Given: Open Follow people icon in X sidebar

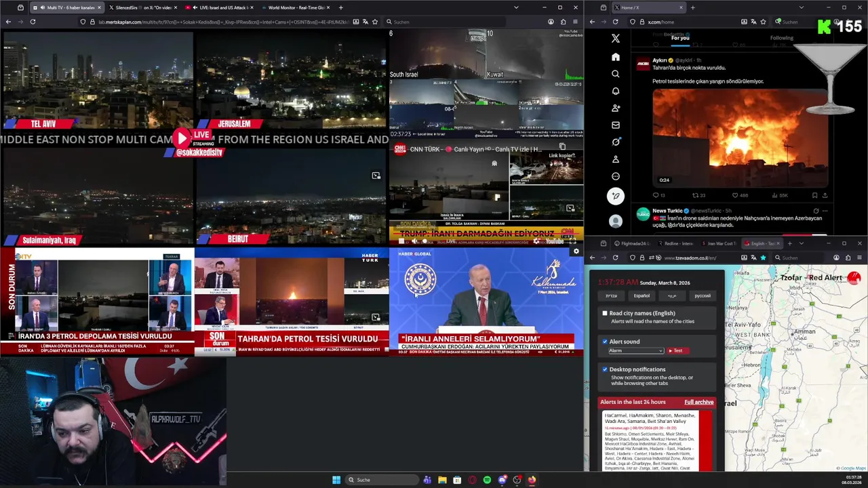Looking at the screenshot, I should point(615,108).
